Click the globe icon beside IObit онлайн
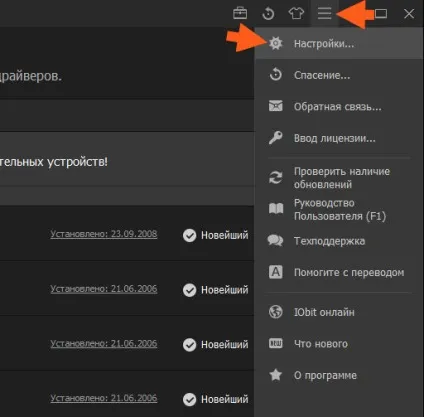Viewport: 424px width, 417px height. pyautogui.click(x=276, y=312)
